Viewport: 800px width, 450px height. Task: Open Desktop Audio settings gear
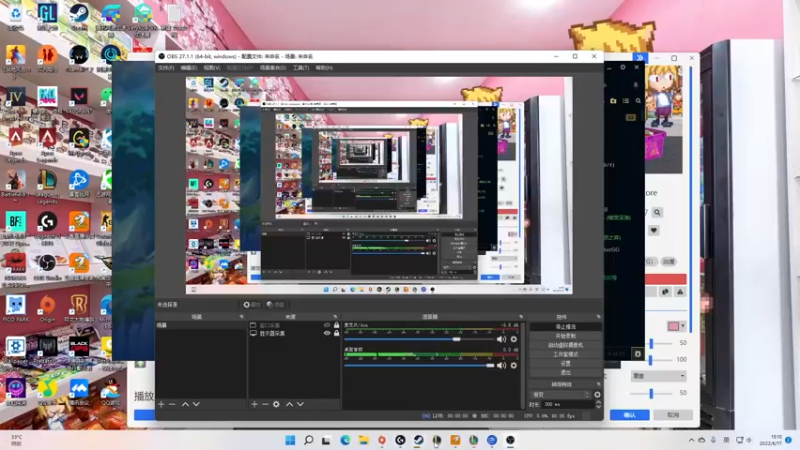click(x=514, y=365)
